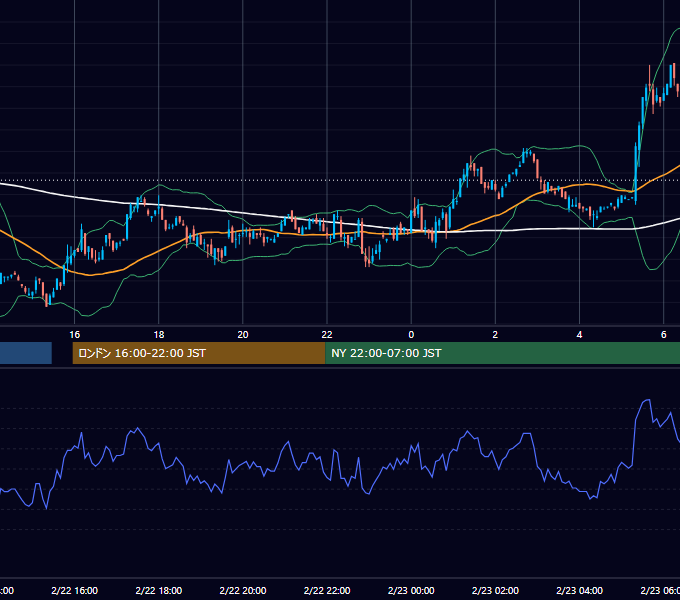Click the 6 hour label on the price chart axis
Viewport: 680px width, 600px height.
[664, 335]
